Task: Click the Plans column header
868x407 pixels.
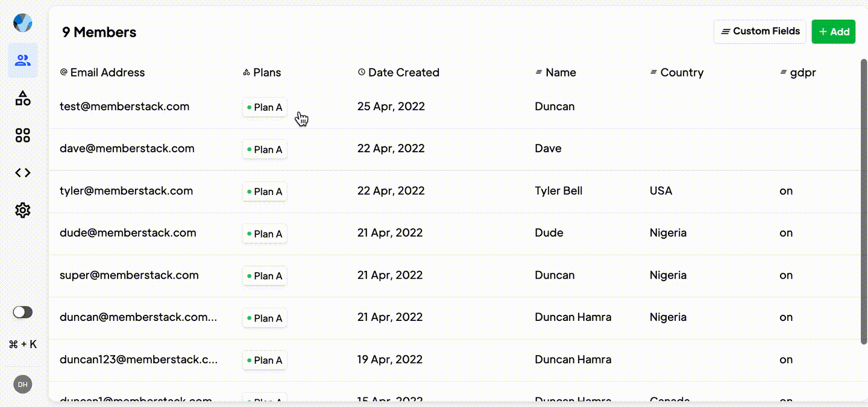Action: 262,72
